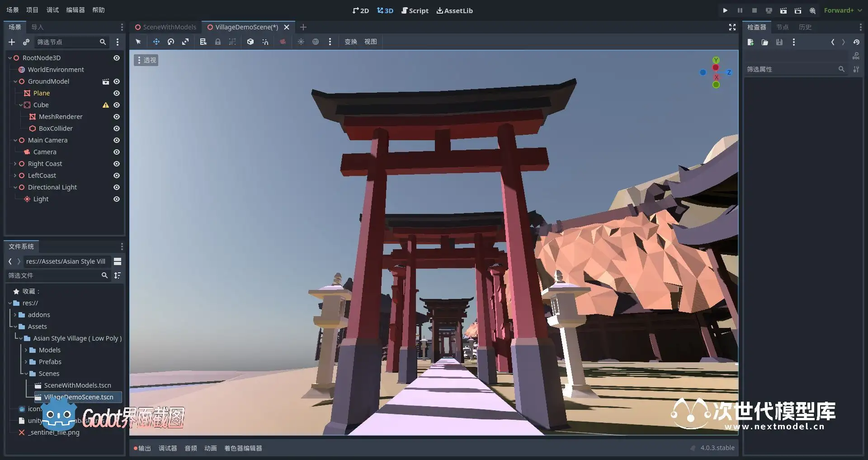Switch to the SceneWithModels scene tab
Screen dimensions: 868x460
[x=165, y=27]
